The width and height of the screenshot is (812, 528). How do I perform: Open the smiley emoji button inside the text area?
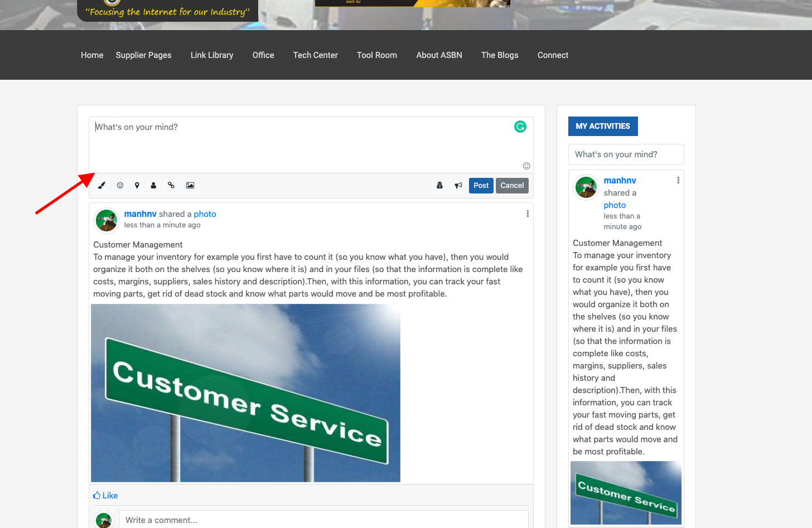click(526, 166)
